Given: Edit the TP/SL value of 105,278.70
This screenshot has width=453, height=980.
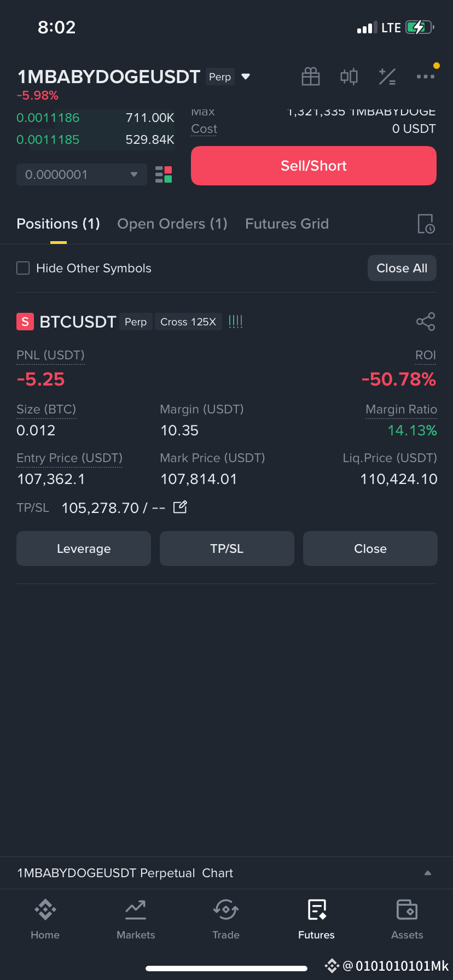Looking at the screenshot, I should 180,507.
